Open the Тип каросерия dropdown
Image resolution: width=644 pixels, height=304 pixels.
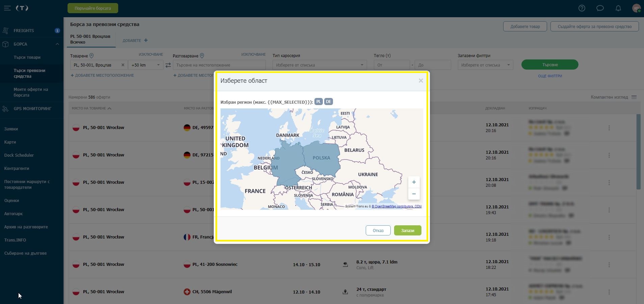(319, 65)
